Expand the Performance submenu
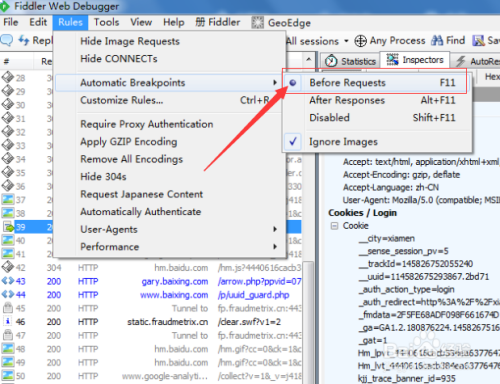Screen dimensions: 500x384 [170, 247]
